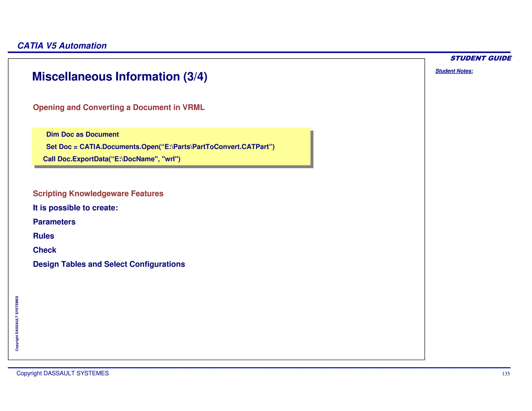Select the 'Call Doc.ExportData' code line
532x411 pixels.
112,159
